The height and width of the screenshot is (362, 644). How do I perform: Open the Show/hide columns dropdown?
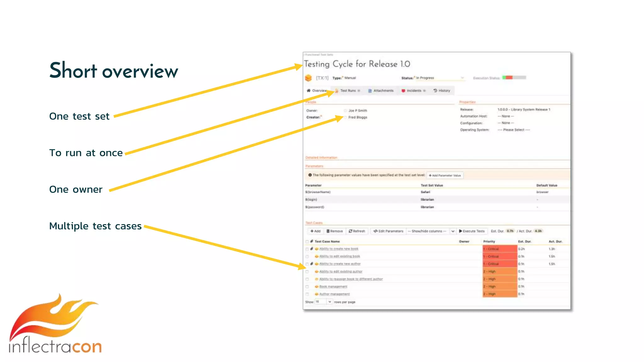(x=431, y=231)
